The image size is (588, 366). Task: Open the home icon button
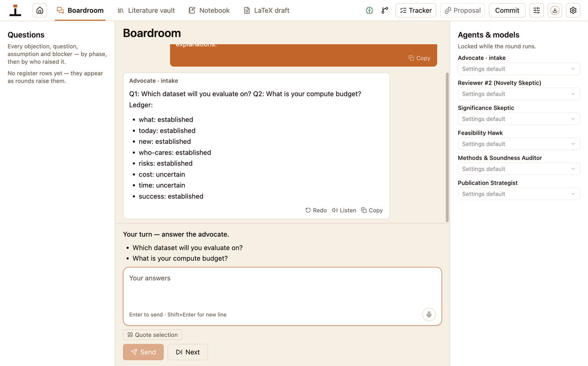(x=40, y=10)
